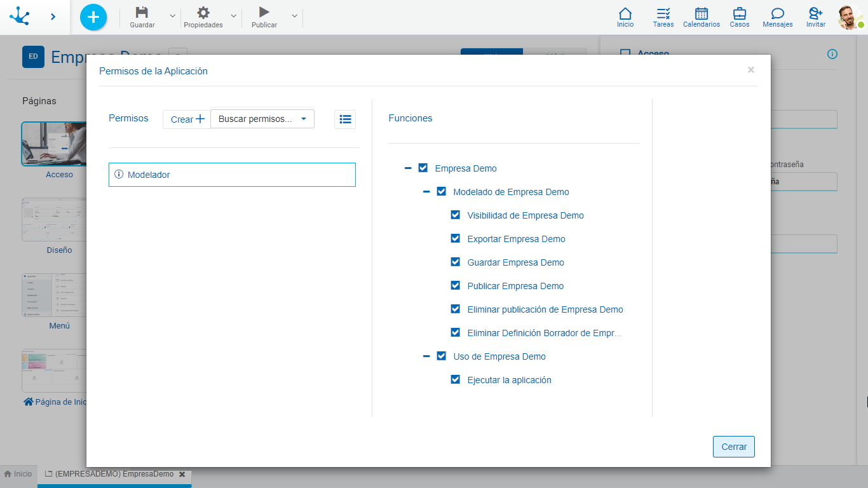
Task: Click the Propiedades label in toolbar
Action: point(203,25)
